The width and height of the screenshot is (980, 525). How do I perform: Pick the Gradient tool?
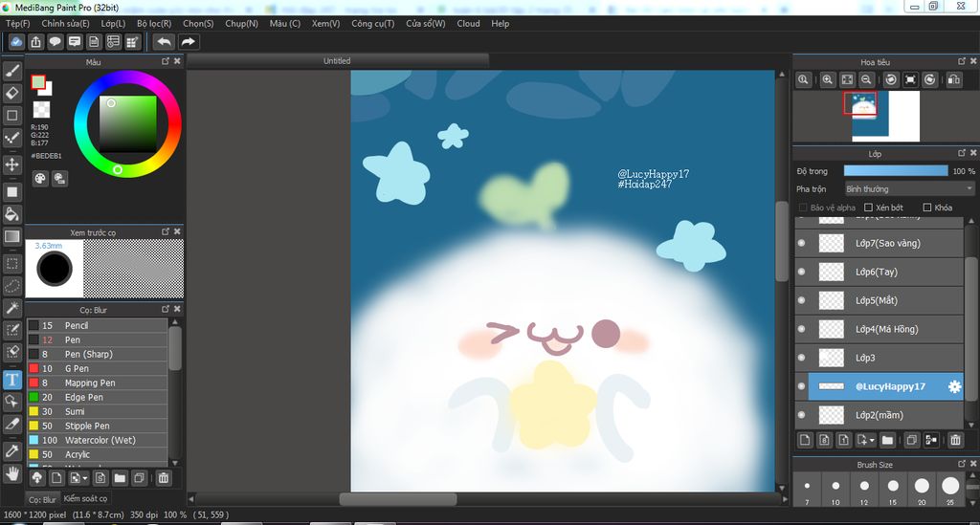click(12, 236)
